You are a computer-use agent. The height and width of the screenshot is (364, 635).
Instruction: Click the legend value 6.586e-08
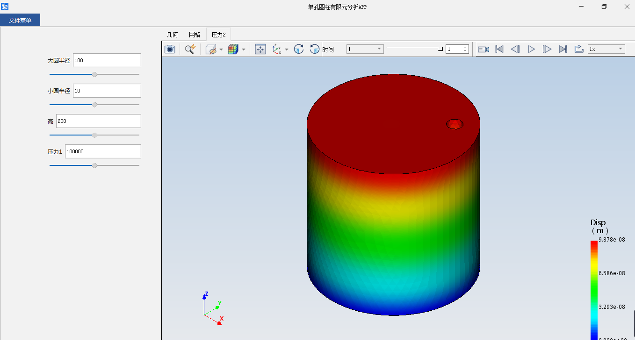pyautogui.click(x=612, y=273)
